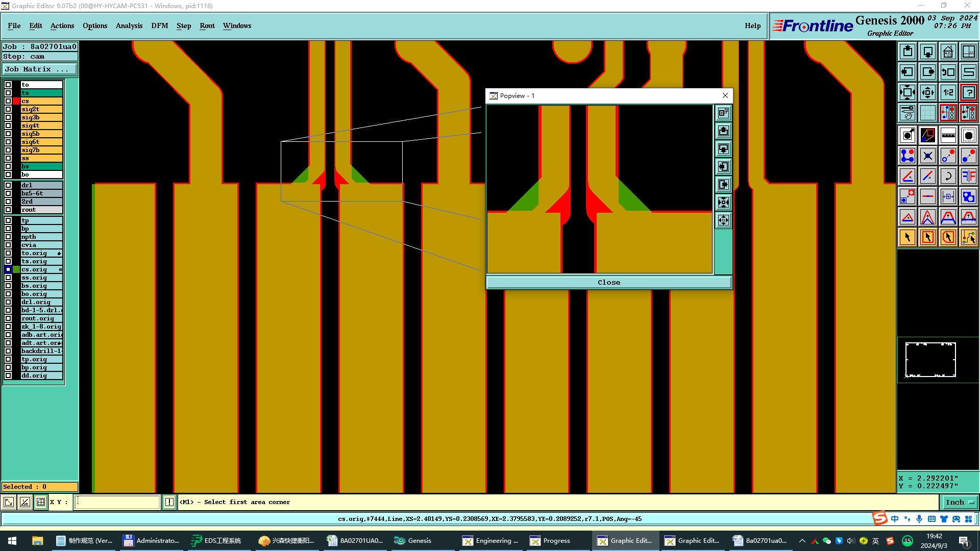Select the delete feature X tool

927,156
